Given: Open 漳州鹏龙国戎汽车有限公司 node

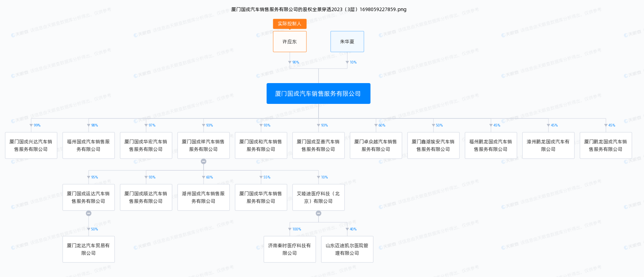Looking at the screenshot, I should pos(548,145).
